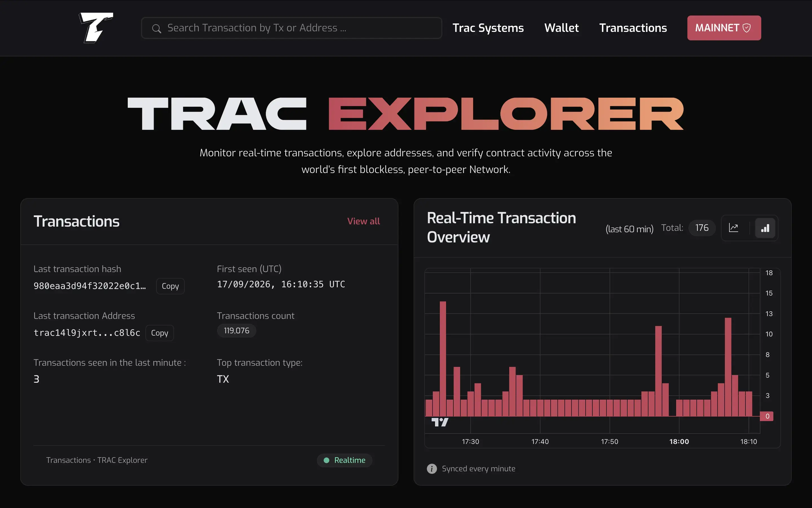Open Trac Systems menu item
The height and width of the screenshot is (508, 812).
point(488,28)
